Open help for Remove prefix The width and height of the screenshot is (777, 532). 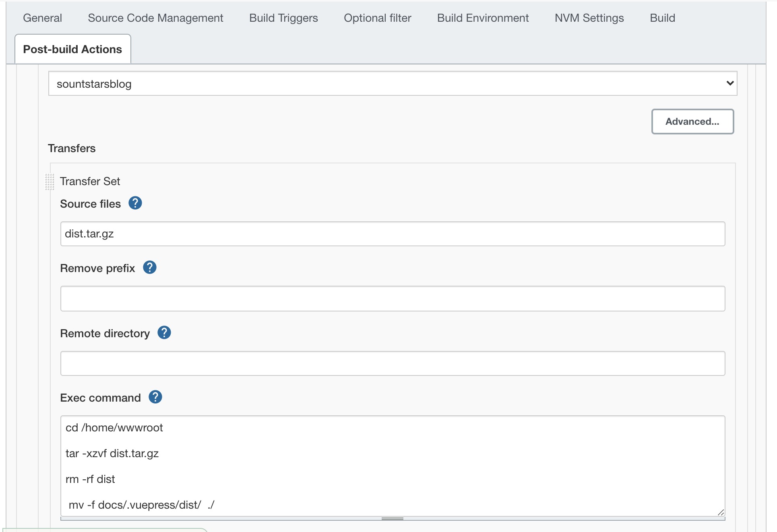click(150, 268)
